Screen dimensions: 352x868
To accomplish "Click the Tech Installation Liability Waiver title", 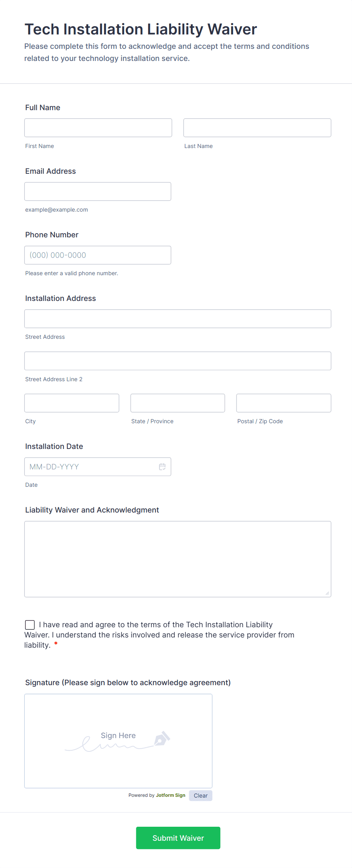I will tap(140, 29).
